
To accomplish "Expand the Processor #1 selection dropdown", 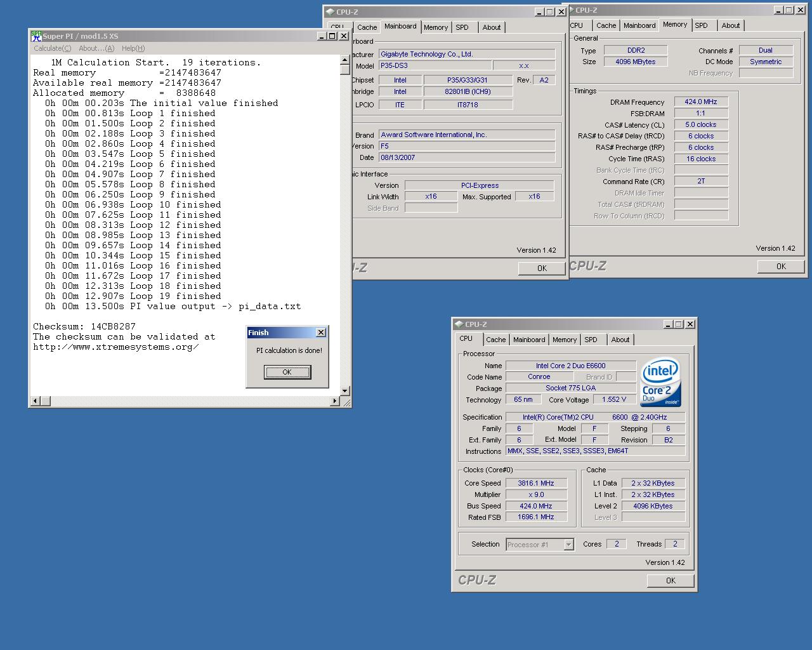I will coord(568,545).
